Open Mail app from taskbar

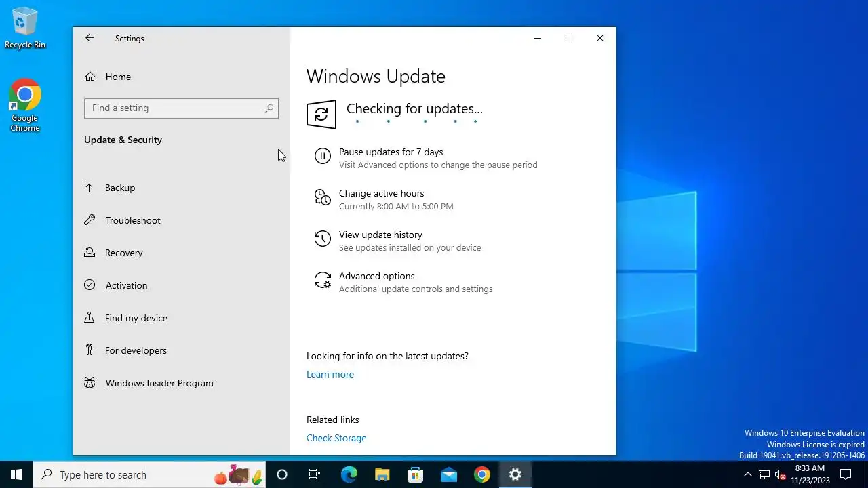pyautogui.click(x=448, y=474)
